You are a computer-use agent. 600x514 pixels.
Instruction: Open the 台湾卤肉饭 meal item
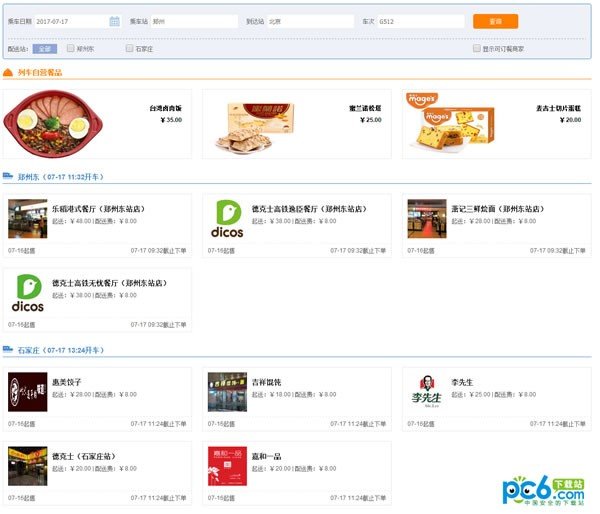click(48, 123)
